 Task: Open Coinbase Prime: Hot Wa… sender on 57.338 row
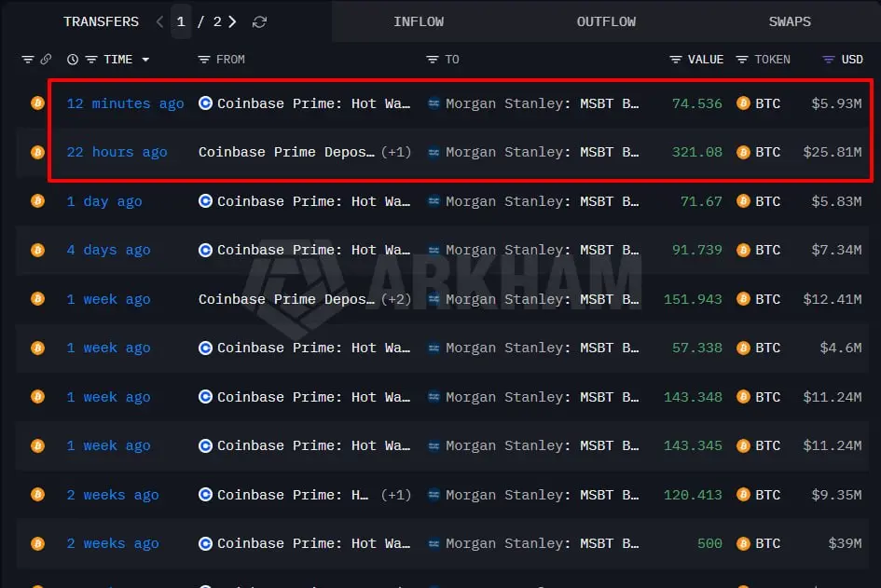(x=313, y=349)
